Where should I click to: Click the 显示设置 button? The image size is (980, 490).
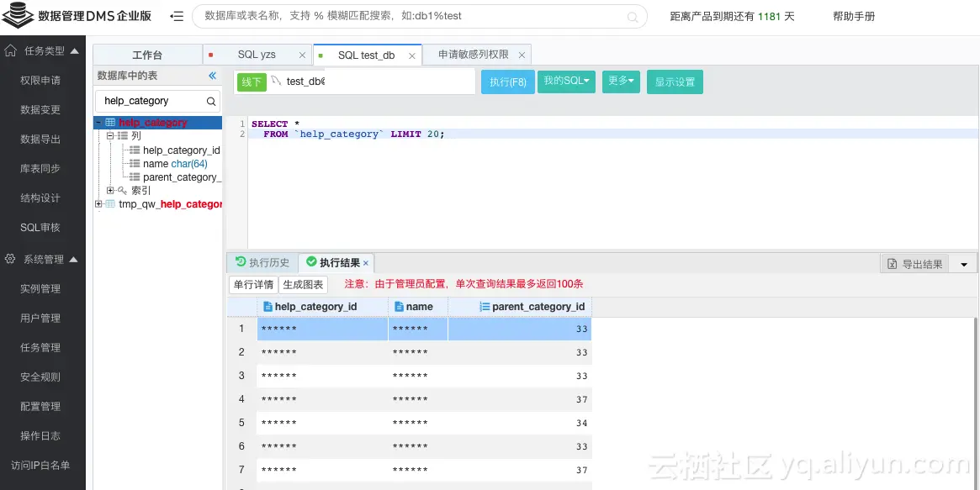coord(675,82)
